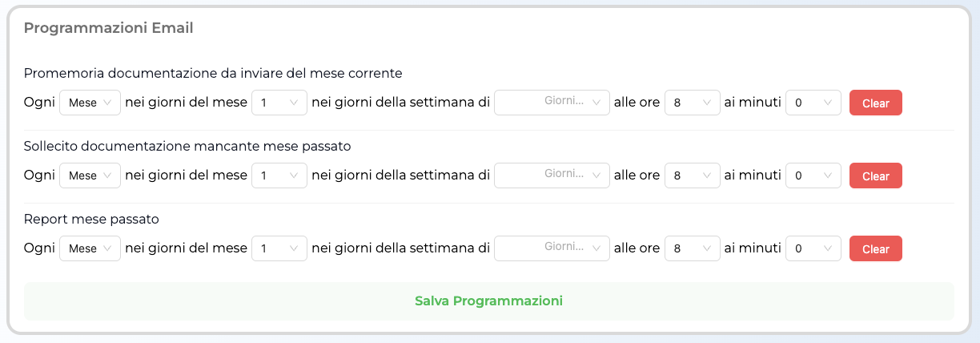Open minutes dropdown in Report mese passato row
The height and width of the screenshot is (343, 980).
pyautogui.click(x=813, y=248)
